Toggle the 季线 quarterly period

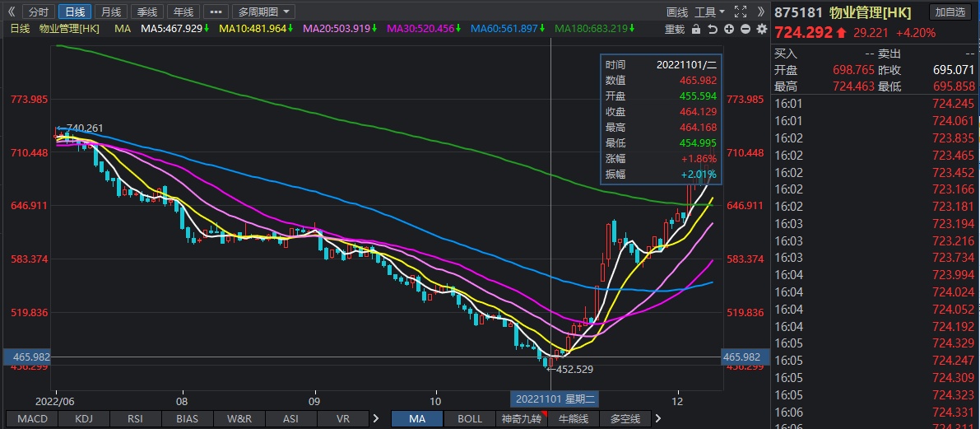(x=146, y=12)
